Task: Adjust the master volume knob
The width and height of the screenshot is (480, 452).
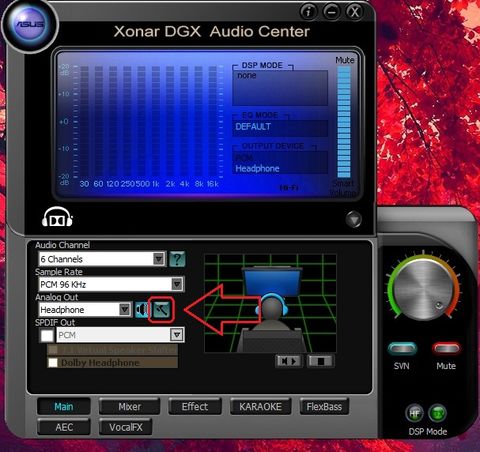Action: [423, 289]
